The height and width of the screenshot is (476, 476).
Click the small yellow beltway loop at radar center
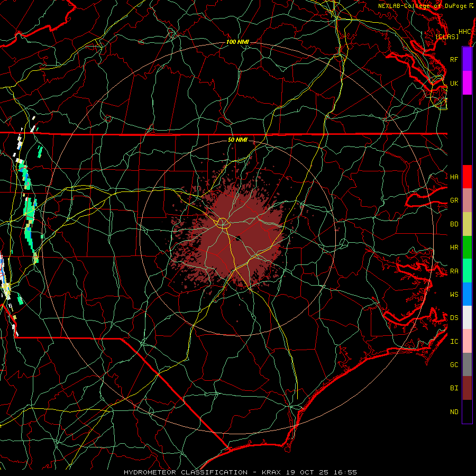pyautogui.click(x=223, y=223)
